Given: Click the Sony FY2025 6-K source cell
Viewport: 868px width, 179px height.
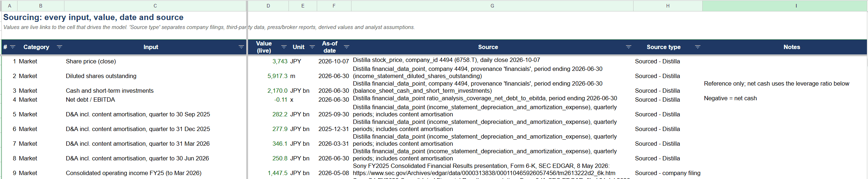Looking at the screenshot, I should pyautogui.click(x=492, y=170).
